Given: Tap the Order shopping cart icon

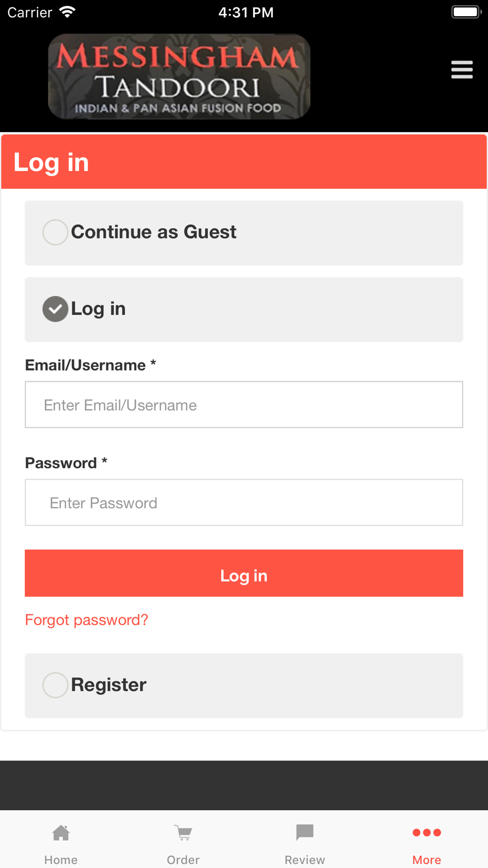Looking at the screenshot, I should coord(183,832).
